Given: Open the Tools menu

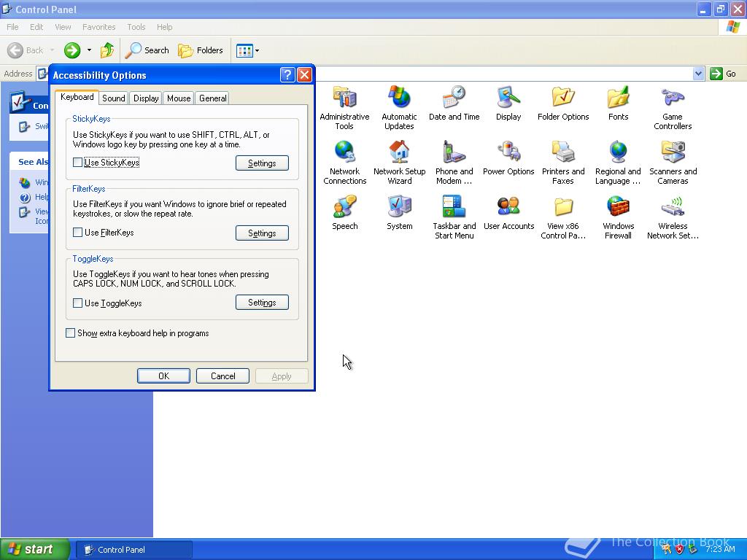Looking at the screenshot, I should [136, 27].
